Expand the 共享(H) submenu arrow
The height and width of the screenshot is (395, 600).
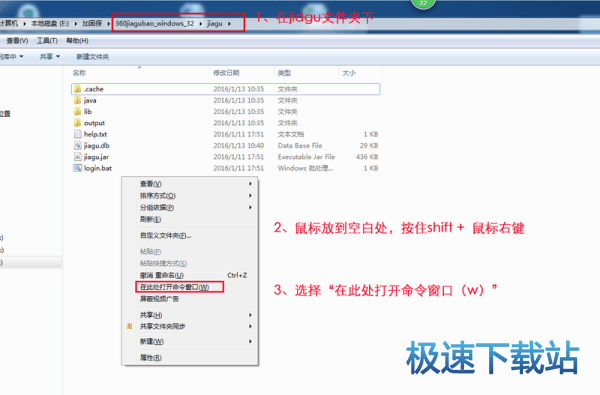(x=250, y=315)
